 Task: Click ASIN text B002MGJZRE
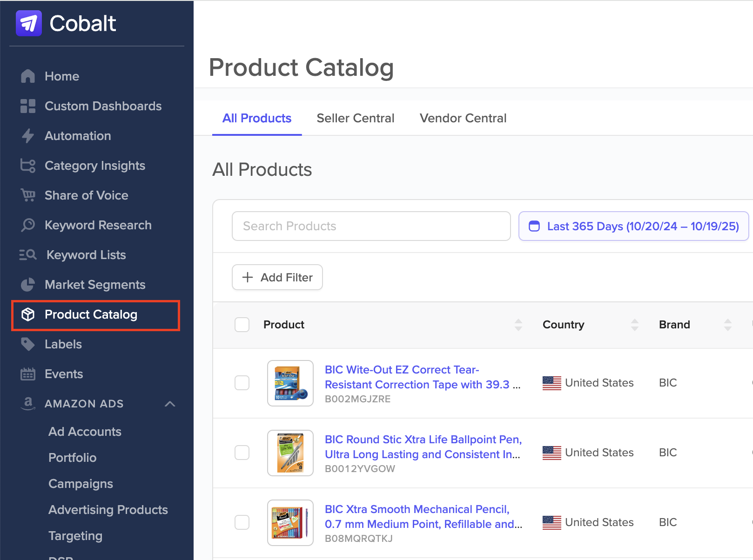click(x=358, y=399)
